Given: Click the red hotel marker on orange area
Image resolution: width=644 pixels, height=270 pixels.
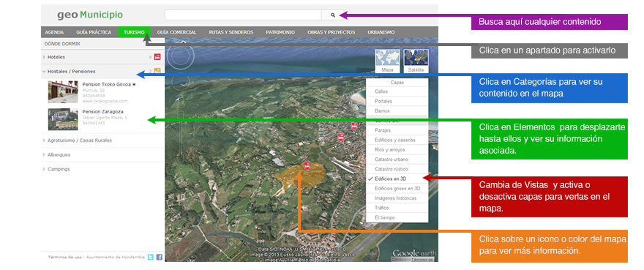Looking at the screenshot, I should (307, 165).
